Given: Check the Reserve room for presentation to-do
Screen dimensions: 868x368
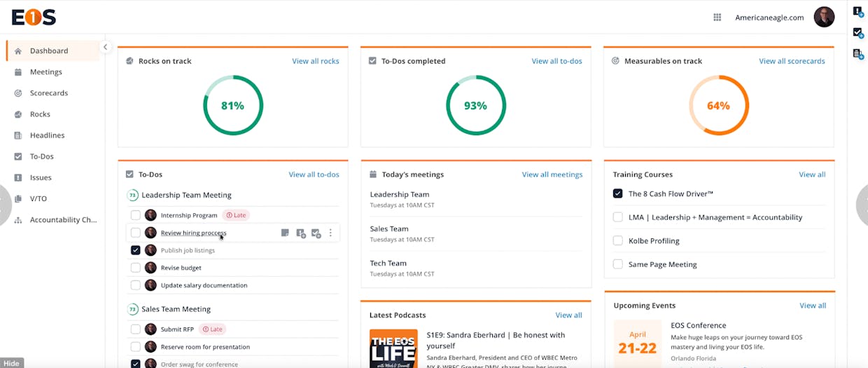Looking at the screenshot, I should pos(136,347).
